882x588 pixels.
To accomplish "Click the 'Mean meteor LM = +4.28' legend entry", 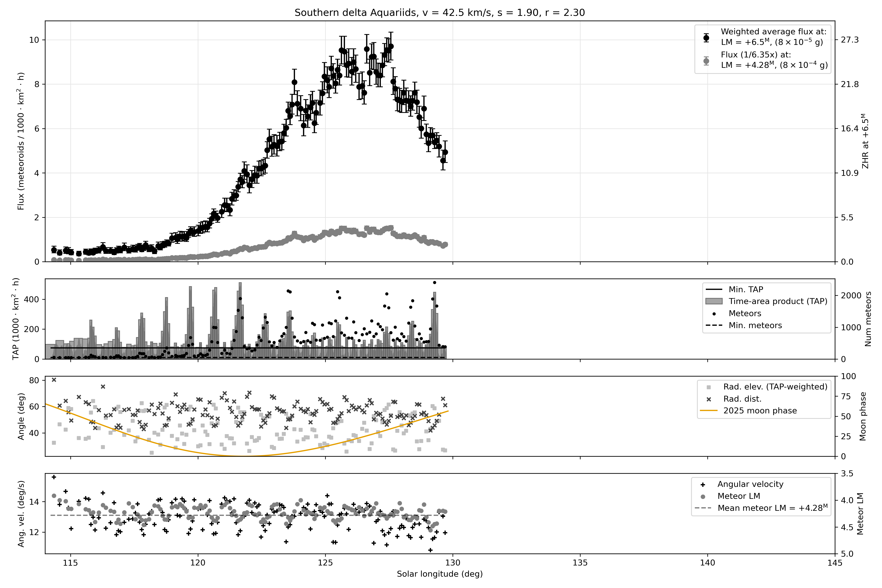I will tap(772, 508).
